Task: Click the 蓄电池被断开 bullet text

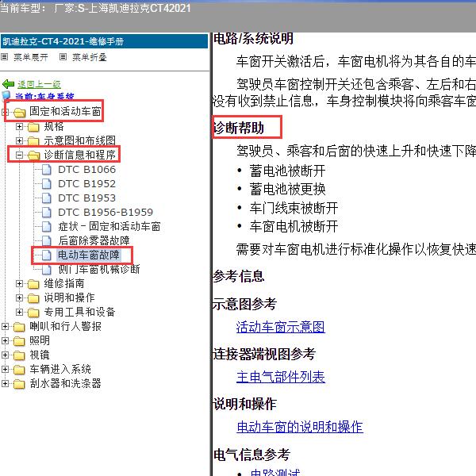Action: coord(287,171)
